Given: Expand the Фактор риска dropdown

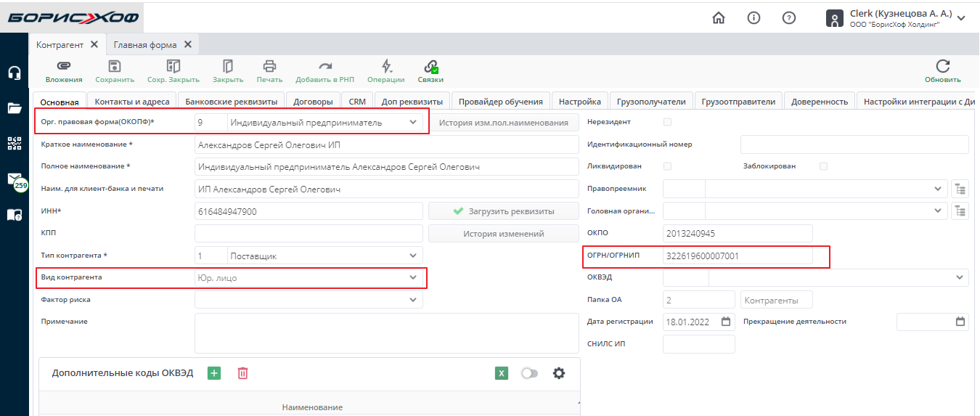Looking at the screenshot, I should click(413, 299).
